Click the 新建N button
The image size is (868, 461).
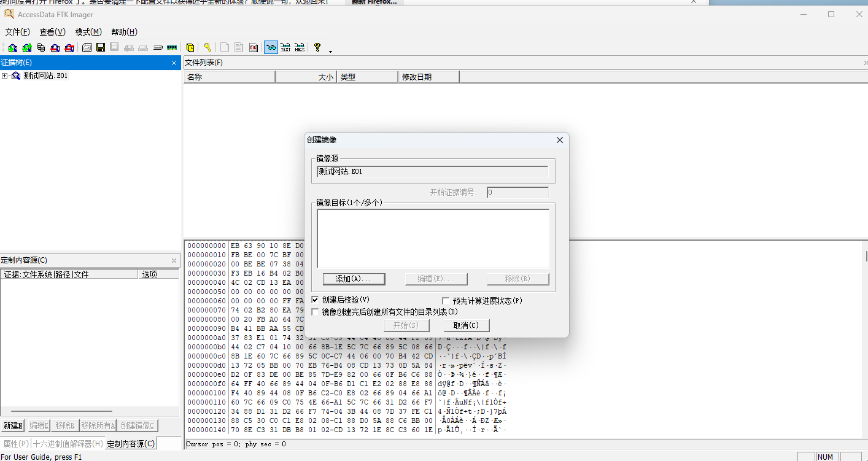click(13, 425)
